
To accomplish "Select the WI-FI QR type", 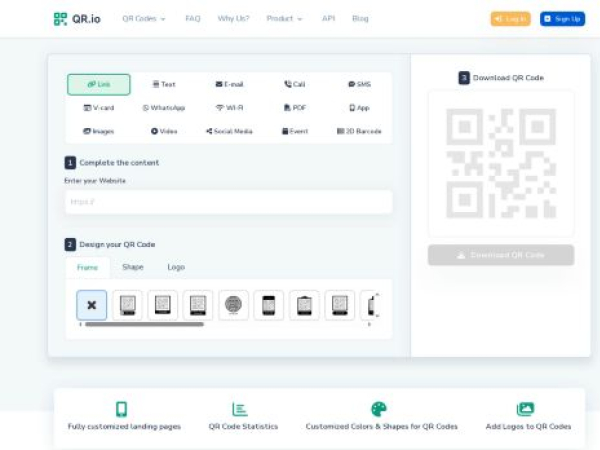I will 229,108.
